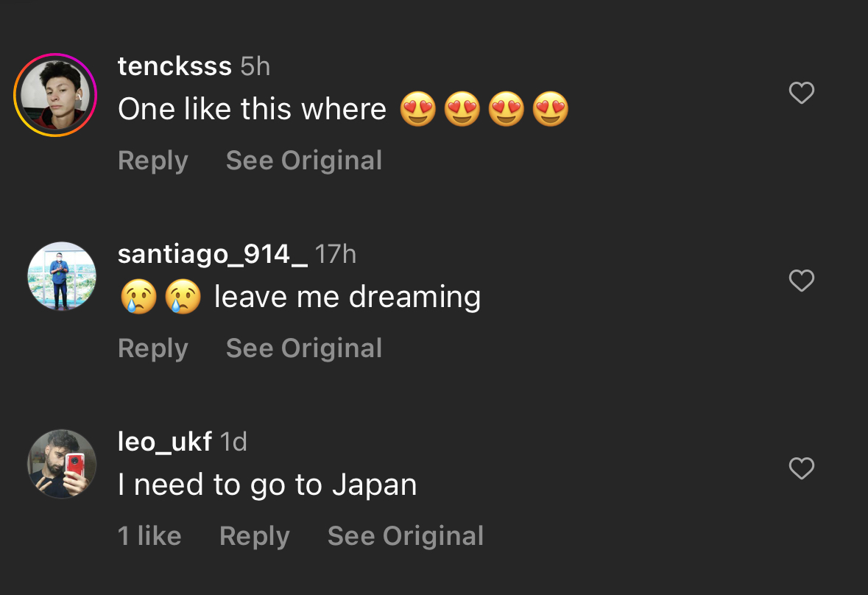The height and width of the screenshot is (595, 868).
Task: Reply to tencksss comment
Action: point(153,161)
